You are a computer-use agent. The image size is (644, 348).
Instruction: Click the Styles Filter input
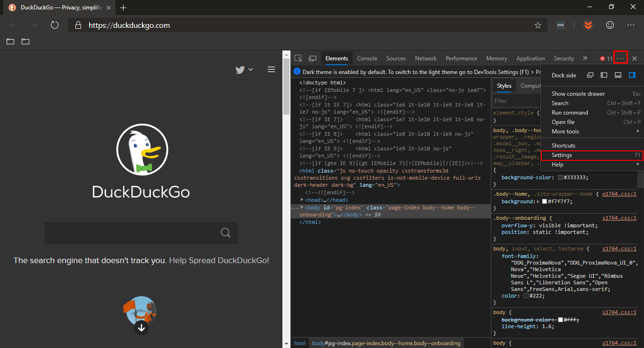[516, 100]
